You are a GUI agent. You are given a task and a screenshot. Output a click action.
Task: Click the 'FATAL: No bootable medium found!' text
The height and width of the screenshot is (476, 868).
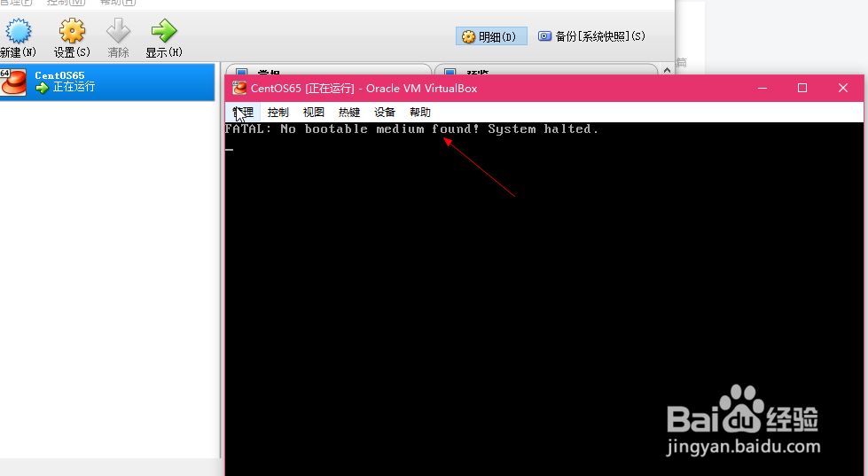click(352, 129)
